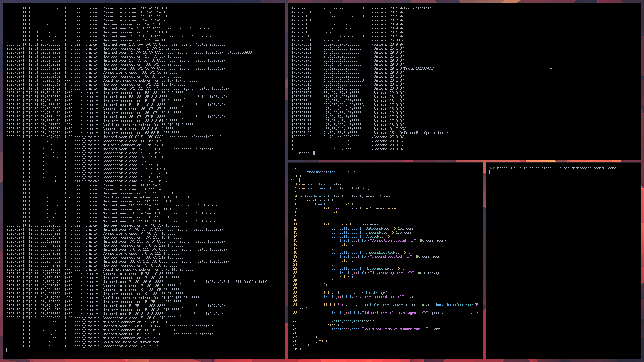Click '_ => {}' match arm in code
This screenshot has width=644, height=362.
(322, 341)
